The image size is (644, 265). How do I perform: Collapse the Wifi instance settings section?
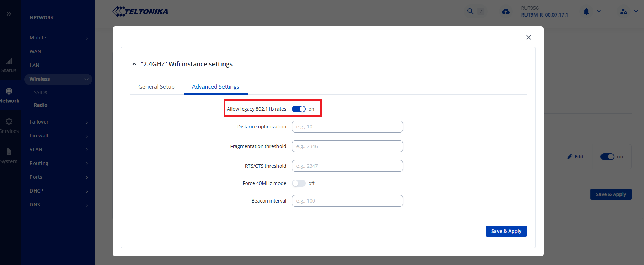click(x=134, y=64)
